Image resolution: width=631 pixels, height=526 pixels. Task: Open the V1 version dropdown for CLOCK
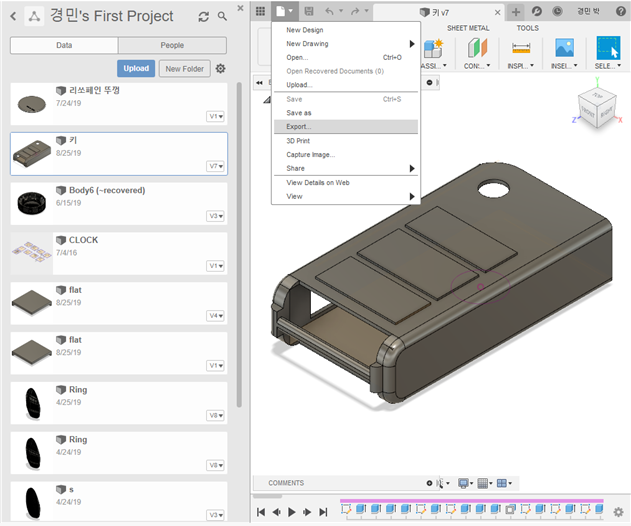tap(216, 266)
